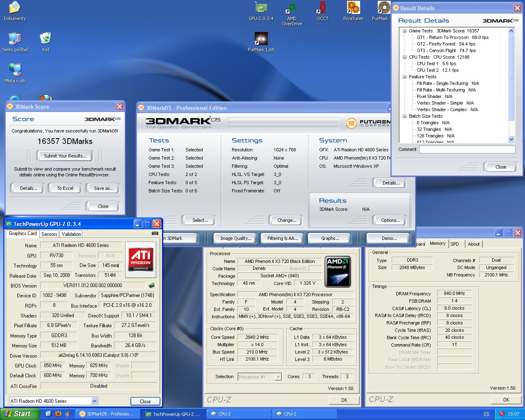Open the Dokumenty desktop folder icon
Viewport: 525px width, 420px height.
(x=15, y=11)
